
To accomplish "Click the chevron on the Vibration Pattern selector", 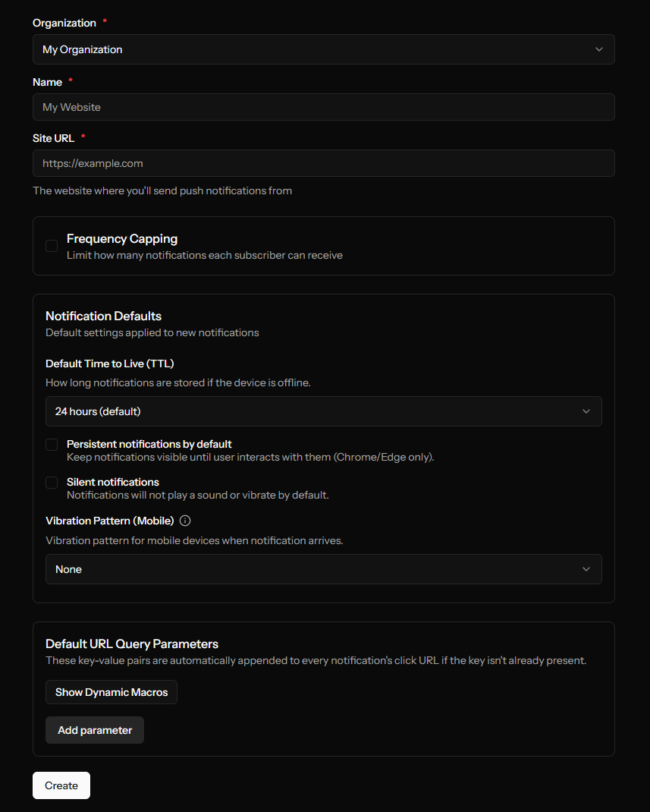I will pyautogui.click(x=586, y=568).
